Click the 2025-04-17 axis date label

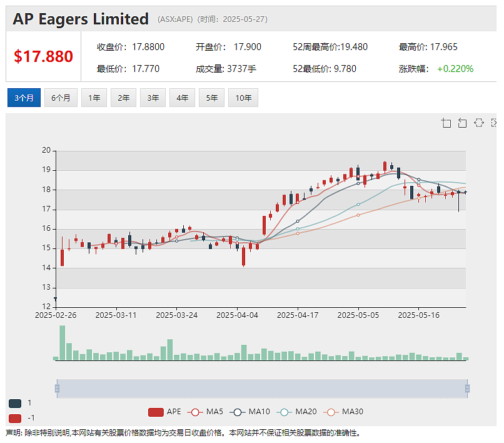(298, 315)
